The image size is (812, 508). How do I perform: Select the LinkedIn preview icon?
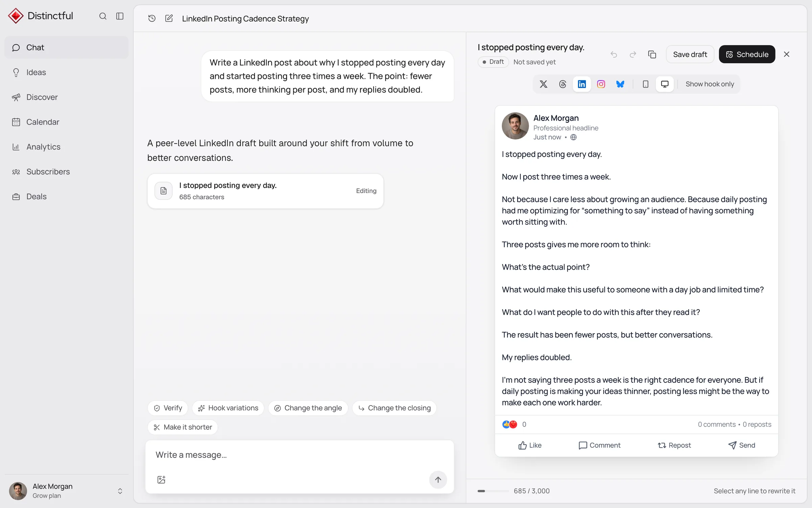point(582,84)
